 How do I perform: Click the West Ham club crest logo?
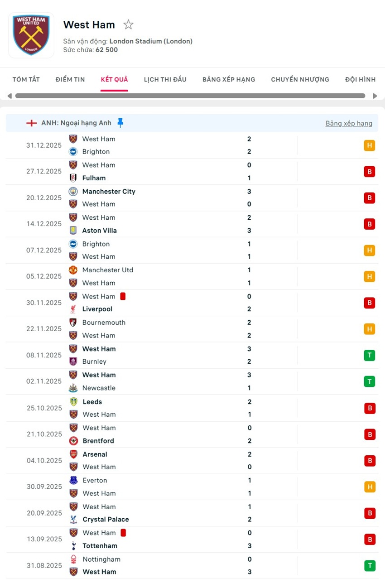(x=31, y=35)
